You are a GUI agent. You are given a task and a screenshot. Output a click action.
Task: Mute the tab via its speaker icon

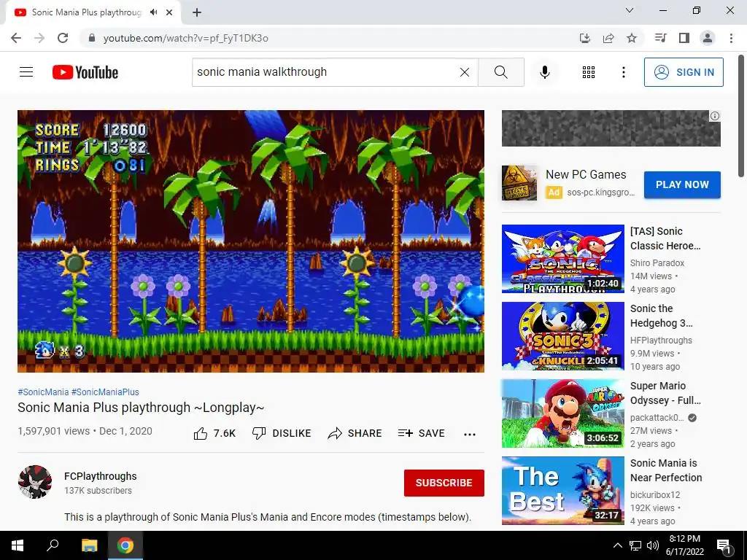click(153, 12)
